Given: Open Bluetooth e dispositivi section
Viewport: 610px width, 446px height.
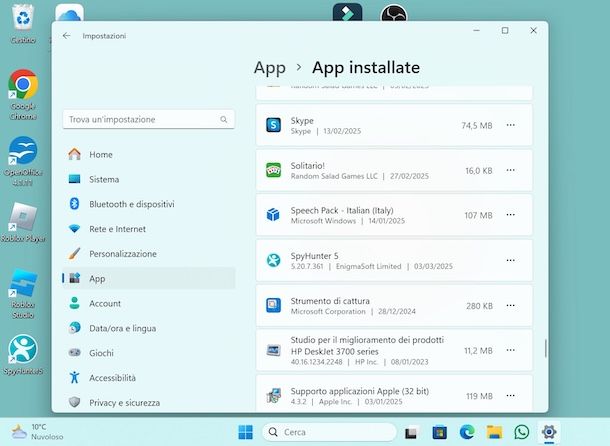Looking at the screenshot, I should (x=149, y=204).
